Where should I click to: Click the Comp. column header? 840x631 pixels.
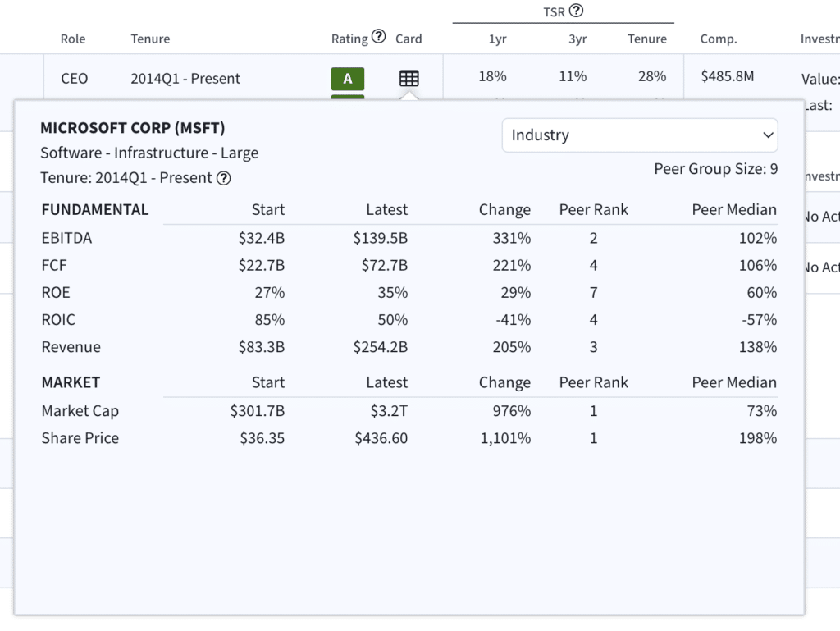click(719, 39)
